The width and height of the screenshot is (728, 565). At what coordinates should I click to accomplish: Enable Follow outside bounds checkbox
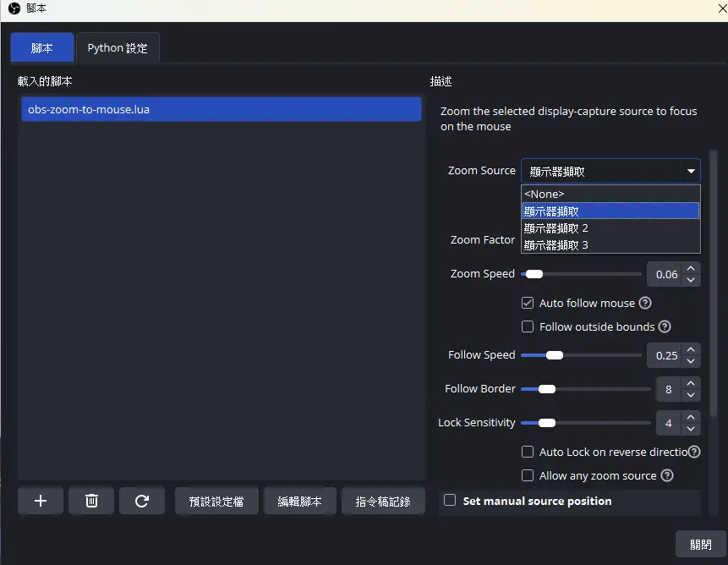[528, 326]
